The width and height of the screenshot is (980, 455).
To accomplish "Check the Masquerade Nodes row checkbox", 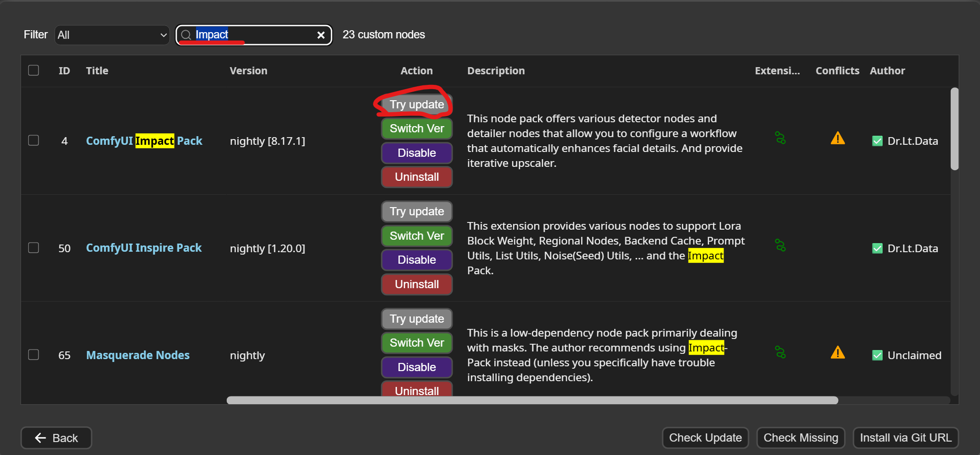I will click(34, 355).
